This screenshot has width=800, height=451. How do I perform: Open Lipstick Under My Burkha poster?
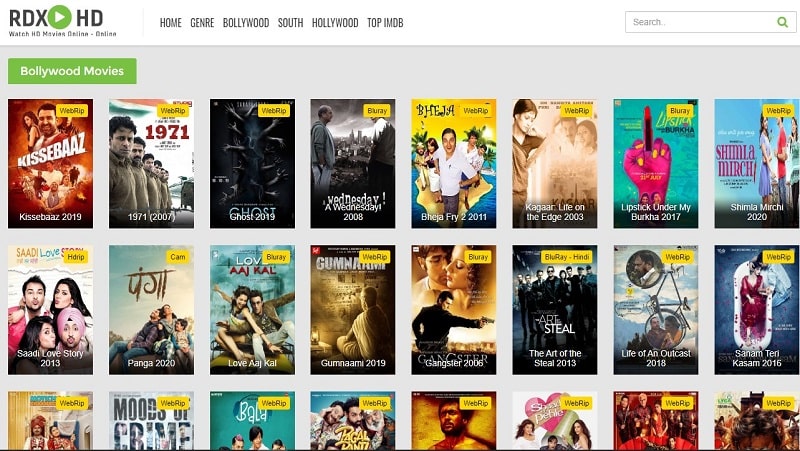click(x=656, y=163)
